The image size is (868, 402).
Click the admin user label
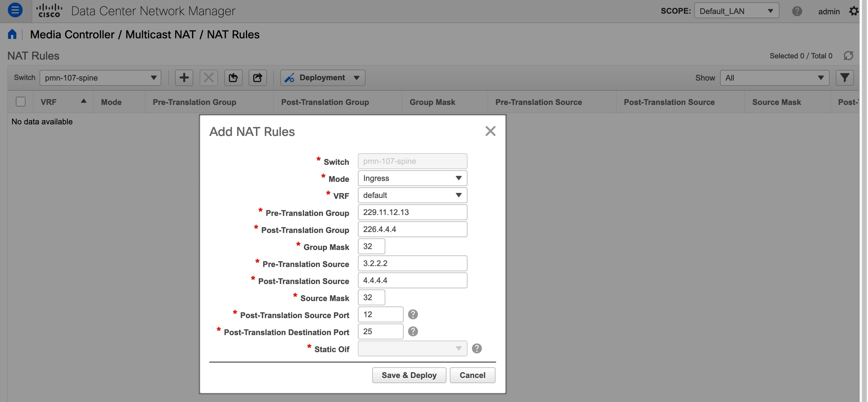pyautogui.click(x=828, y=12)
